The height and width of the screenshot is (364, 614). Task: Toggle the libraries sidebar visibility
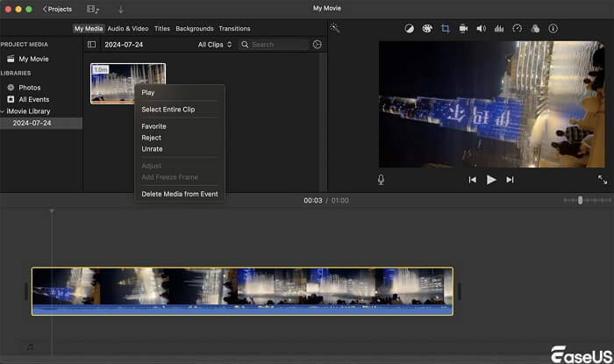tap(91, 44)
